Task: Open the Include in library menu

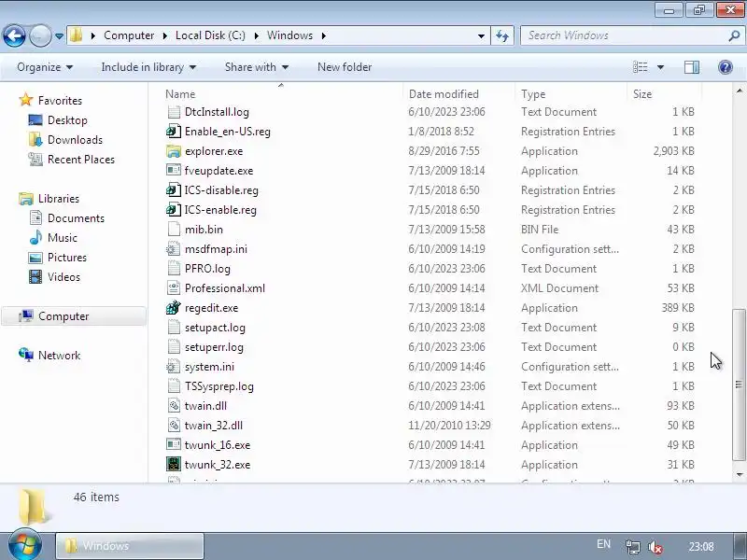Action: [148, 67]
